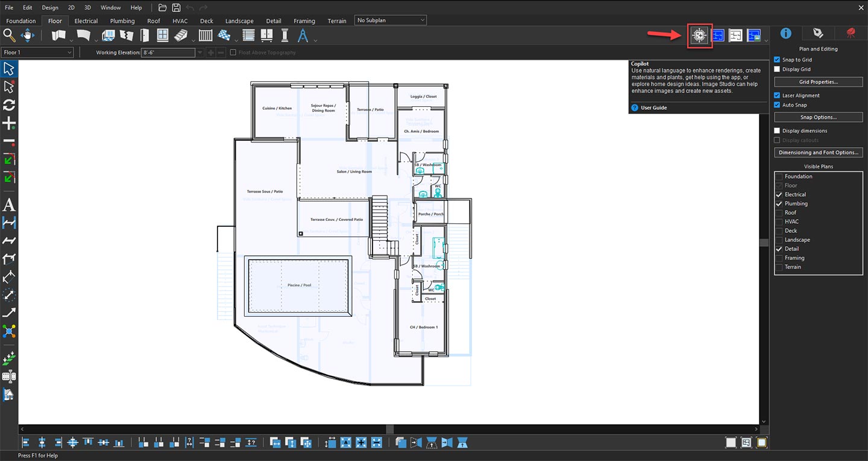868x461 pixels.
Task: Hide the Electrical plan in Visible Plans
Action: 779,195
